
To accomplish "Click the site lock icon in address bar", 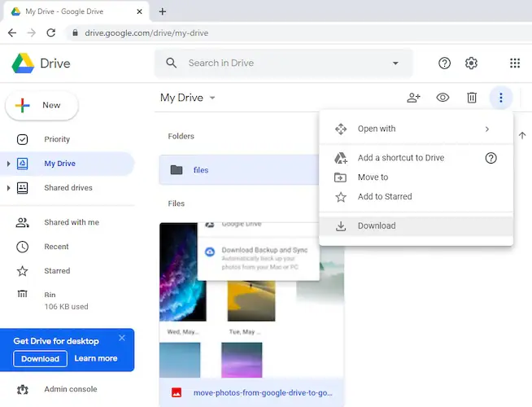I will pyautogui.click(x=75, y=33).
